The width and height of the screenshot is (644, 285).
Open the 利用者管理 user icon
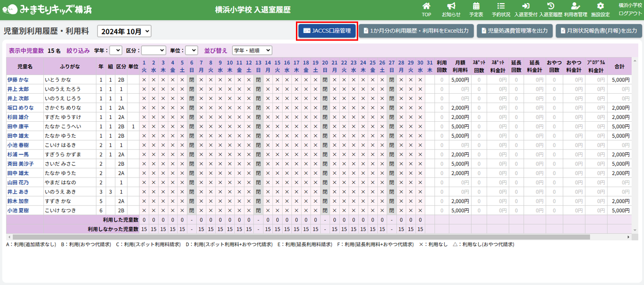point(575,6)
